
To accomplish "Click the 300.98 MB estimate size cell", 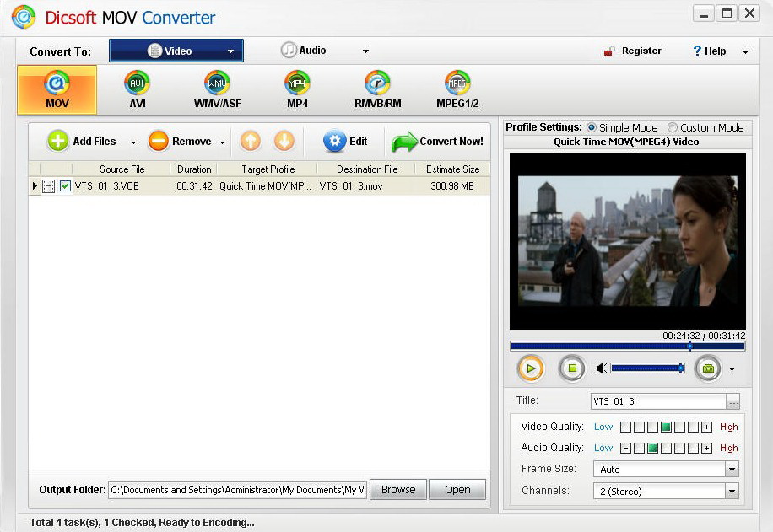I will [452, 186].
